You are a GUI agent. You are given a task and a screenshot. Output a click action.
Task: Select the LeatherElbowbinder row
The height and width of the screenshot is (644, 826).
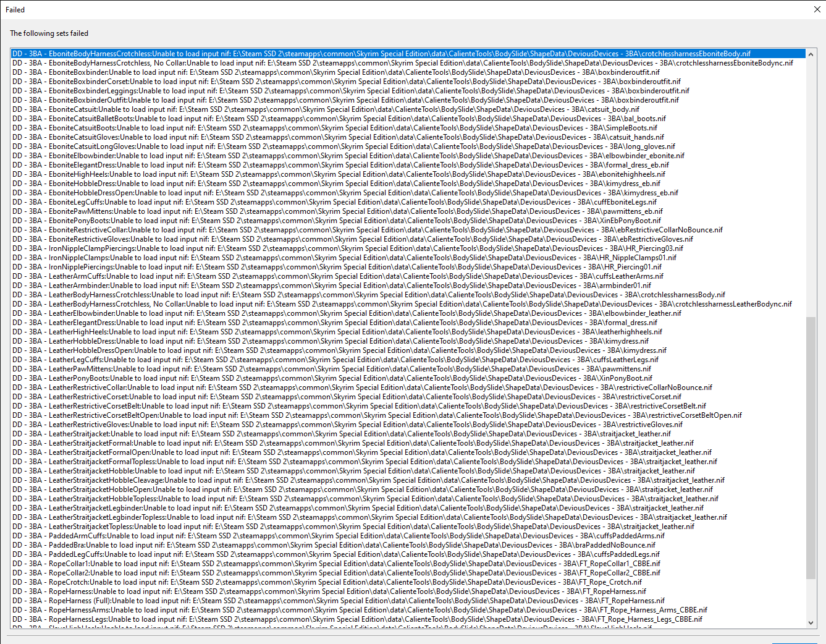click(x=408, y=313)
